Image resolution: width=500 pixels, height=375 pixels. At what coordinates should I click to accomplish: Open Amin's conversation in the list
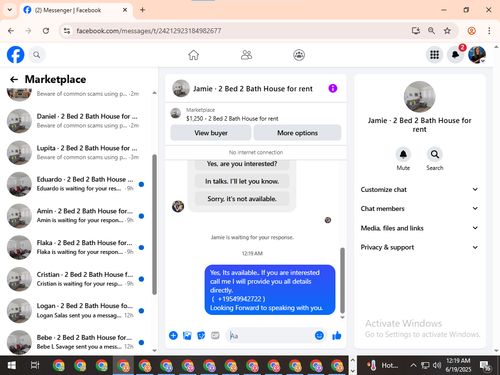coord(77,216)
